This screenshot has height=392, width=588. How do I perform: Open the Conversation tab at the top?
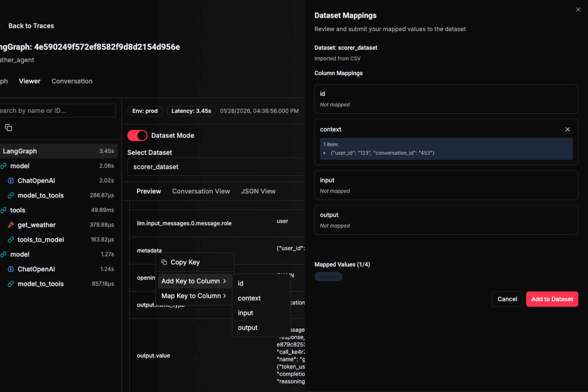72,81
